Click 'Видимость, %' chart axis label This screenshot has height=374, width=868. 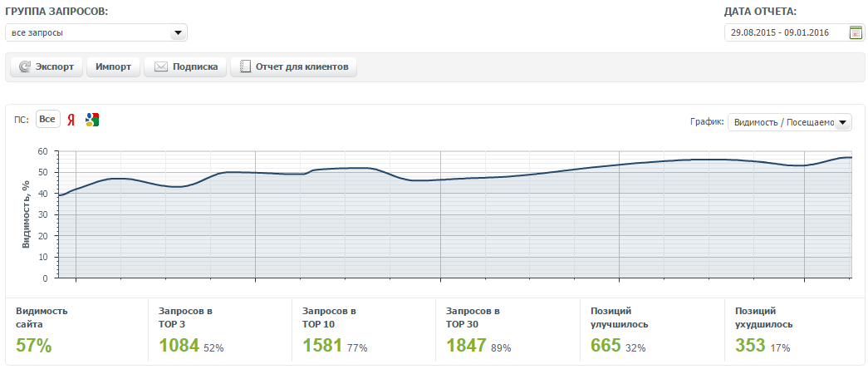click(x=26, y=214)
